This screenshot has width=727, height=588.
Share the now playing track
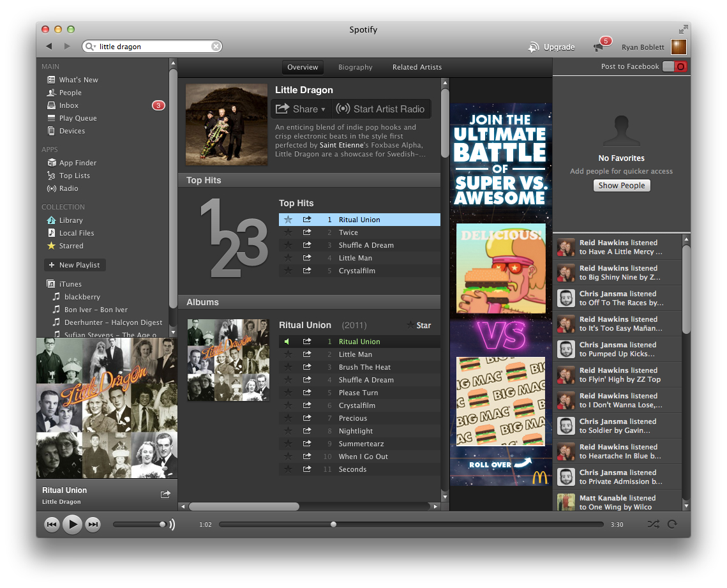[165, 494]
